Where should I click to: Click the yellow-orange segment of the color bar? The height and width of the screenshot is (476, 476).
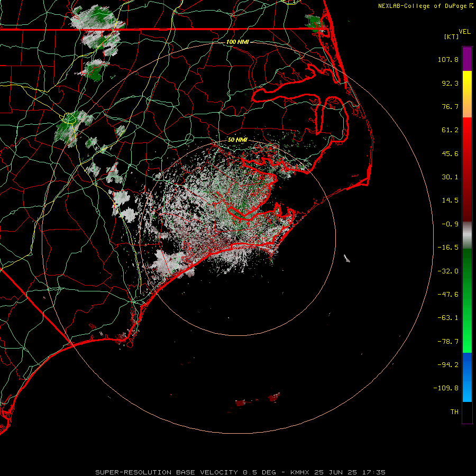(x=467, y=94)
